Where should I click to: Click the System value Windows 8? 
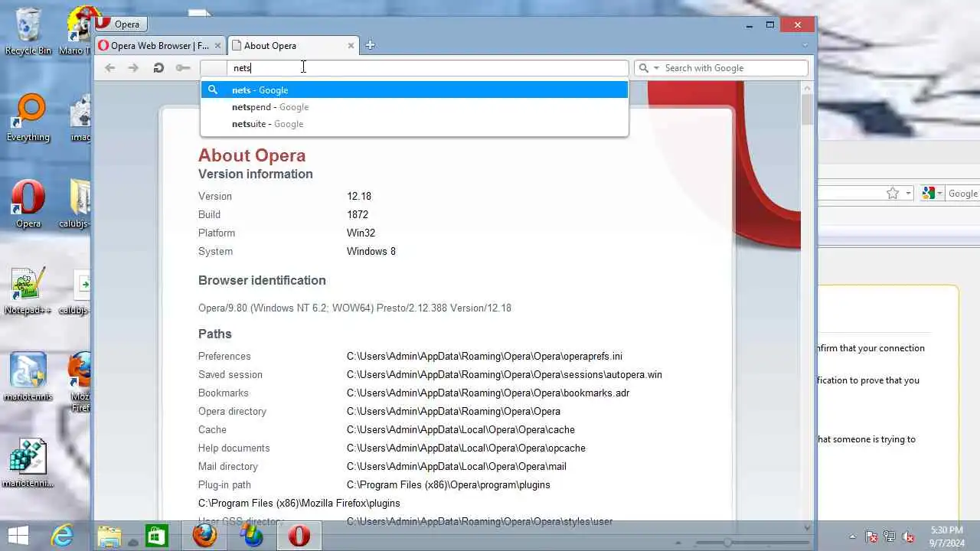pos(371,251)
